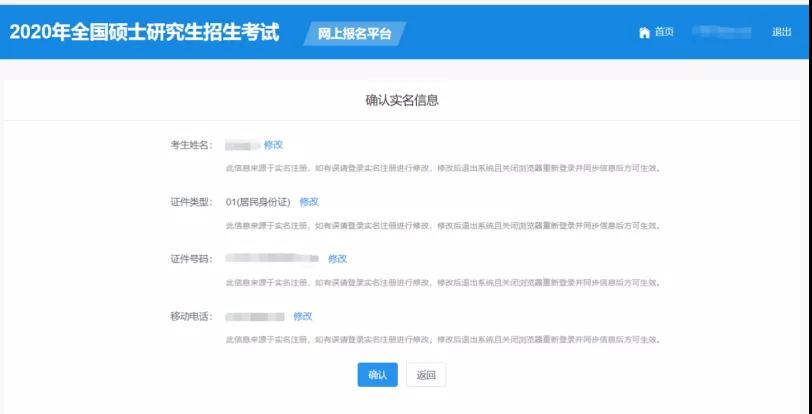Screen dimensions: 812x414
Task: Click the blue 确认 button
Action: 378,375
